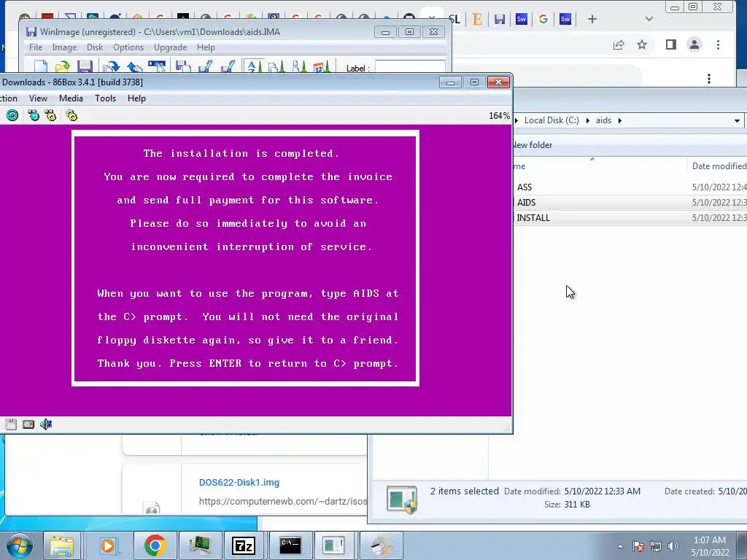Click the Save floppy icon in WinImage toolbar
The image size is (747, 560).
85,66
